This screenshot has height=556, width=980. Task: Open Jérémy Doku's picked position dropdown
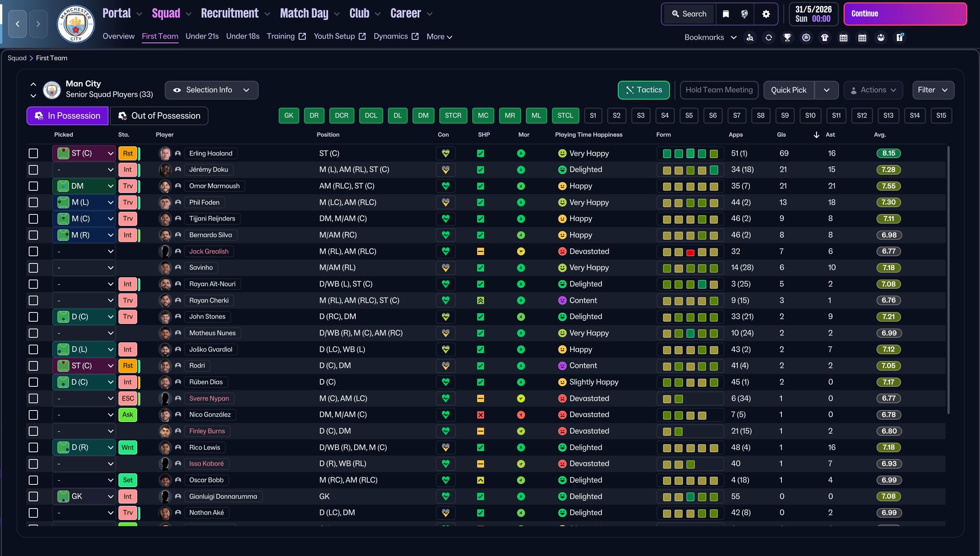tap(84, 170)
